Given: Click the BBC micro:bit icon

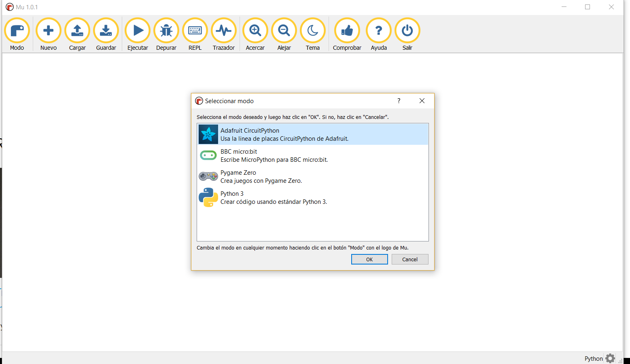Looking at the screenshot, I should coord(208,155).
